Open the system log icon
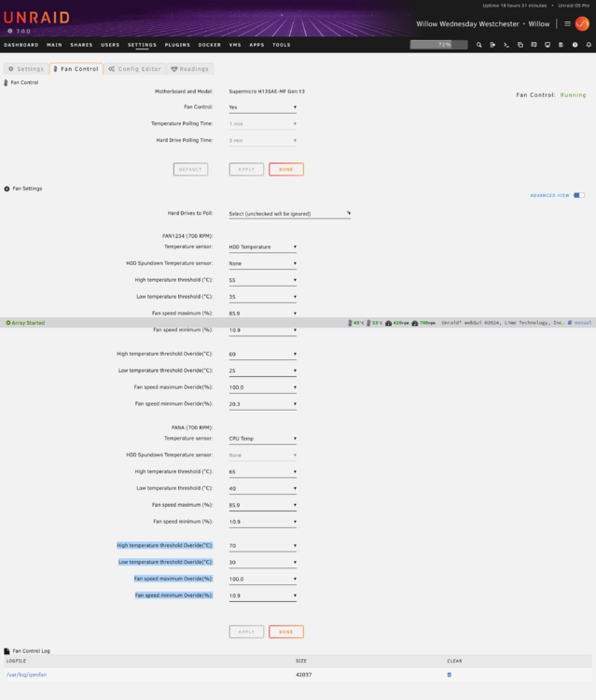The image size is (596, 700). (561, 45)
